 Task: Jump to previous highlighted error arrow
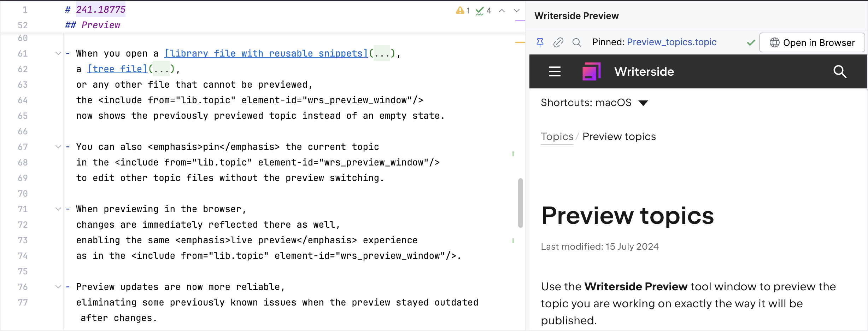502,11
